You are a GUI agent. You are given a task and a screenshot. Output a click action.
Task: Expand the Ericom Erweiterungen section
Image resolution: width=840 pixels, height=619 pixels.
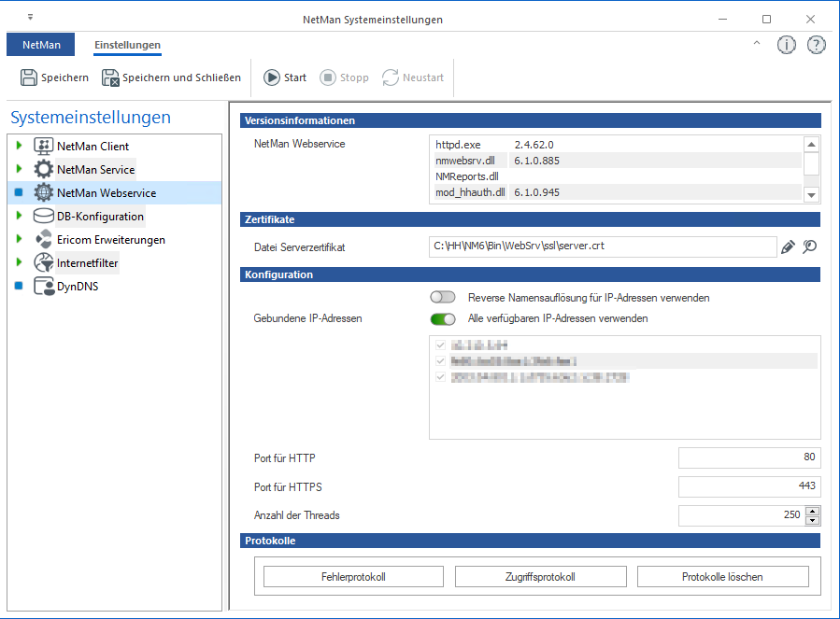point(17,239)
